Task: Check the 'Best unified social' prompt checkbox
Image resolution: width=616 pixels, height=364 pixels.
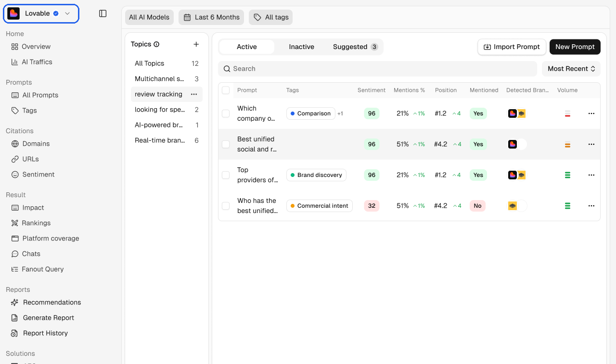Action: 226,144
